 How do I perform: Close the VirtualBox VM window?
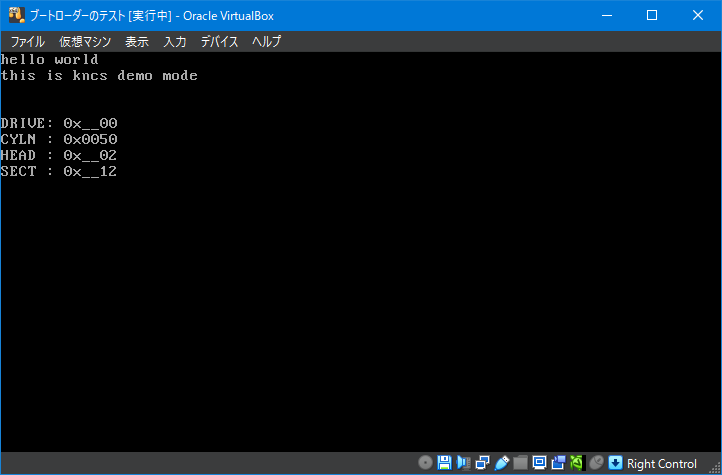[698, 16]
